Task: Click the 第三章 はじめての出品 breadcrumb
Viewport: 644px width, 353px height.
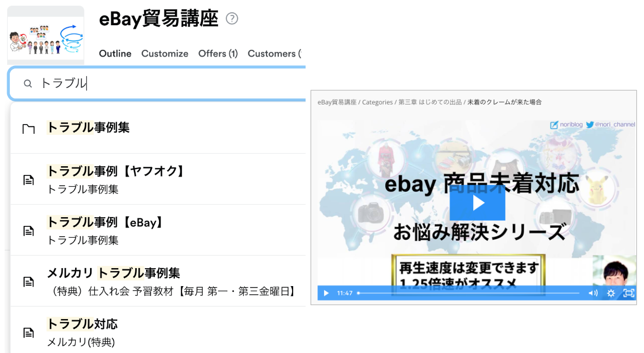Action: click(x=430, y=102)
